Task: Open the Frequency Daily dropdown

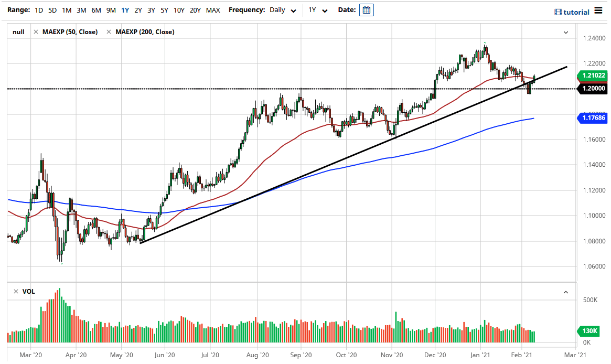Action: click(x=284, y=10)
